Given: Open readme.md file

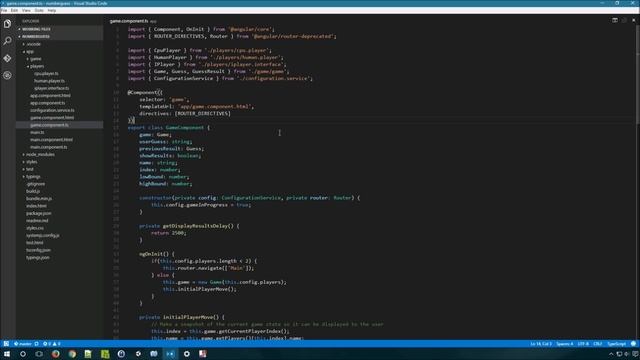Looking at the screenshot, I should click(x=37, y=220).
